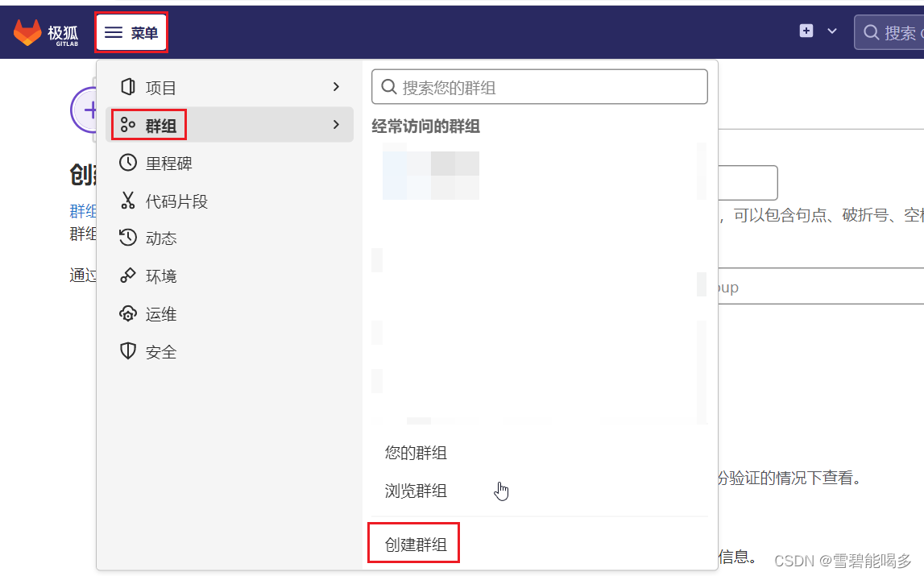Open the 菜单 hamburger menu button
924x576 pixels.
pos(131,32)
